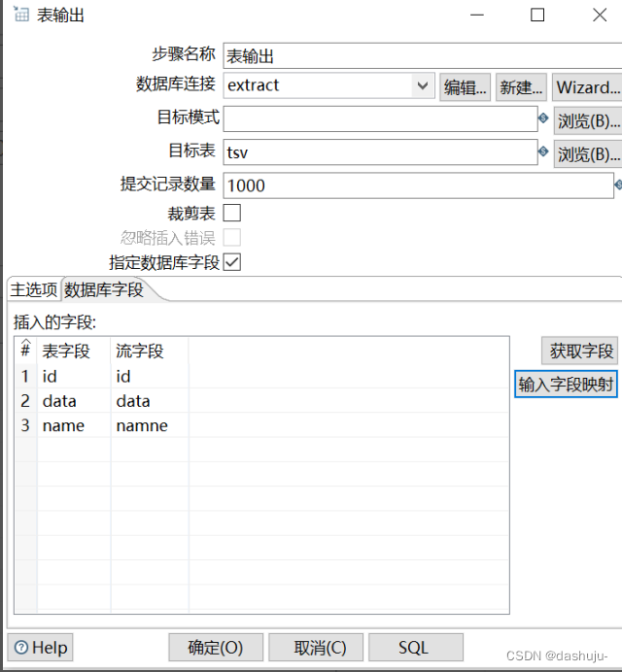Click variable diamond icon beside 目标模式 field
Screen dimensions: 622x672
[x=543, y=118]
